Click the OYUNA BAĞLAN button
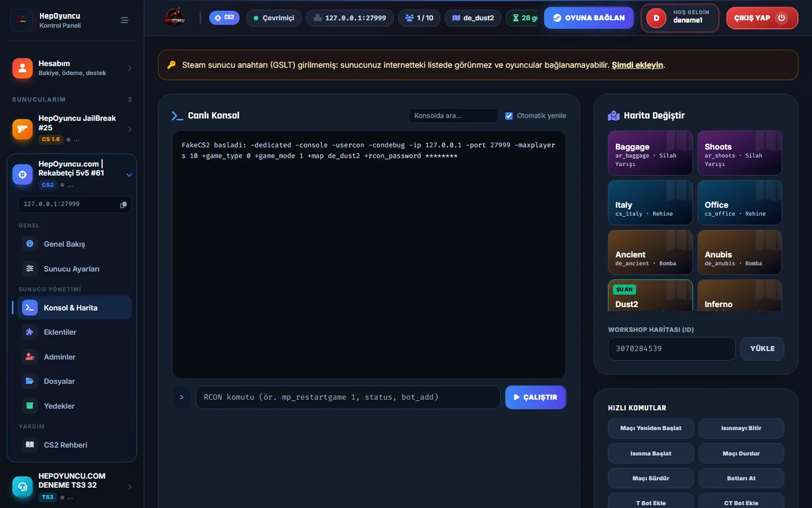The height and width of the screenshot is (508, 812). click(589, 18)
